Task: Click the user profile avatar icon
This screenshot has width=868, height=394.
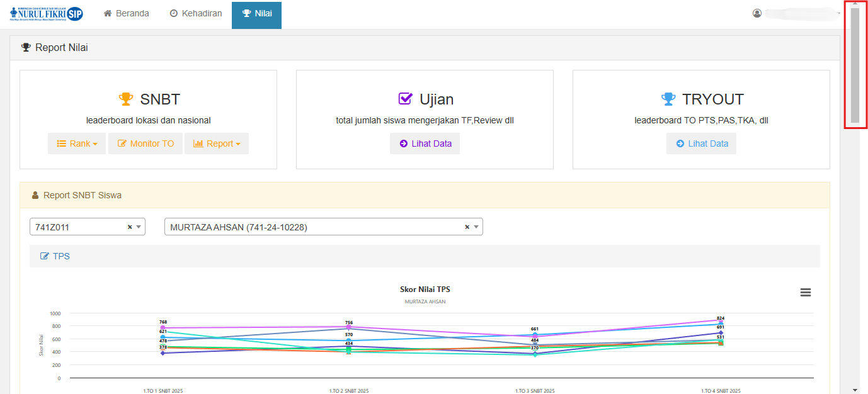Action: tap(757, 13)
